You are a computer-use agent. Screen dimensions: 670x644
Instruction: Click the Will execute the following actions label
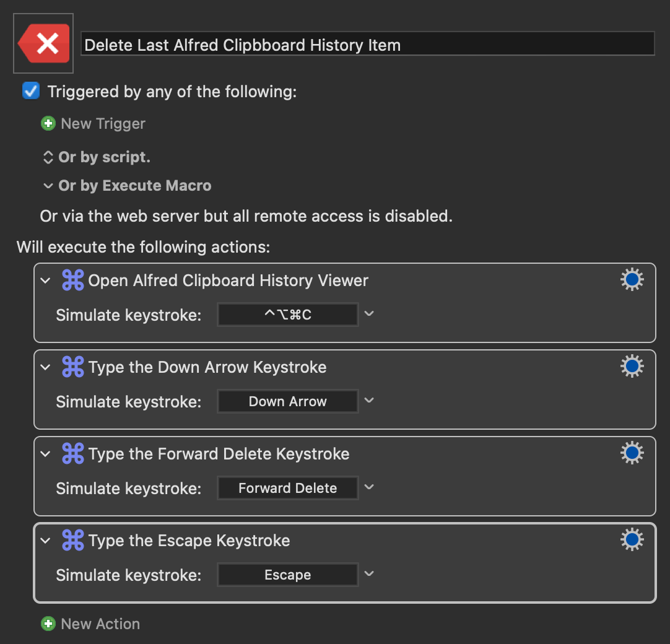(143, 247)
